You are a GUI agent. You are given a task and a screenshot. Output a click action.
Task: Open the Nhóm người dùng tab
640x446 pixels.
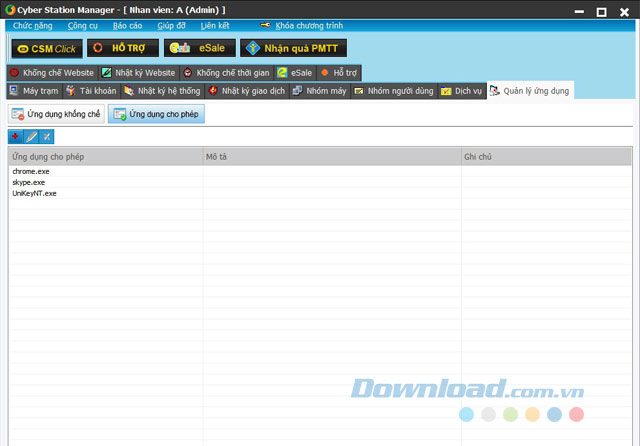pyautogui.click(x=394, y=91)
